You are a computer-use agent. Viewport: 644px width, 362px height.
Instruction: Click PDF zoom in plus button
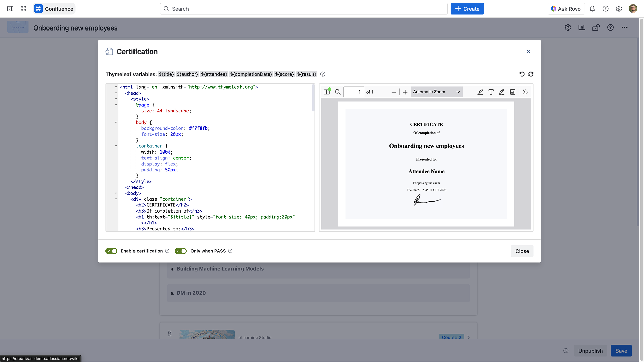point(405,92)
